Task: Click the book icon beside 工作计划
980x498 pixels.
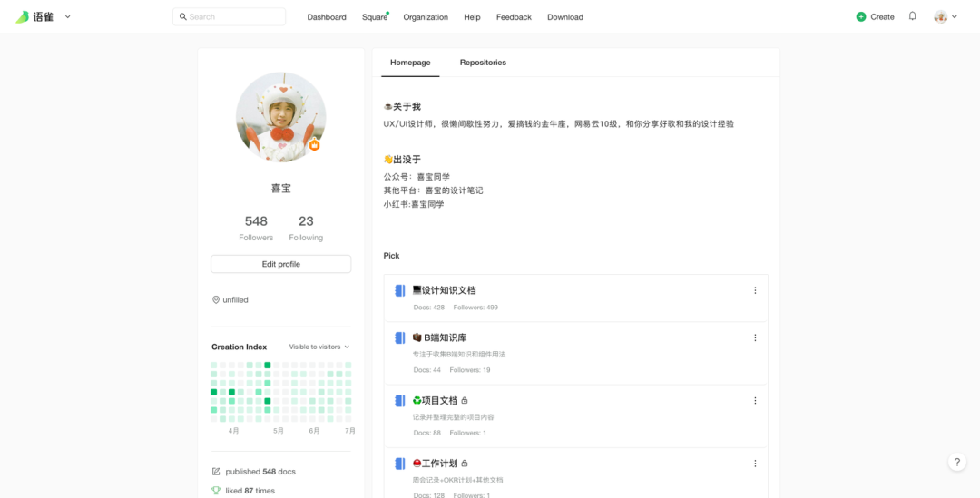Action: pos(400,464)
